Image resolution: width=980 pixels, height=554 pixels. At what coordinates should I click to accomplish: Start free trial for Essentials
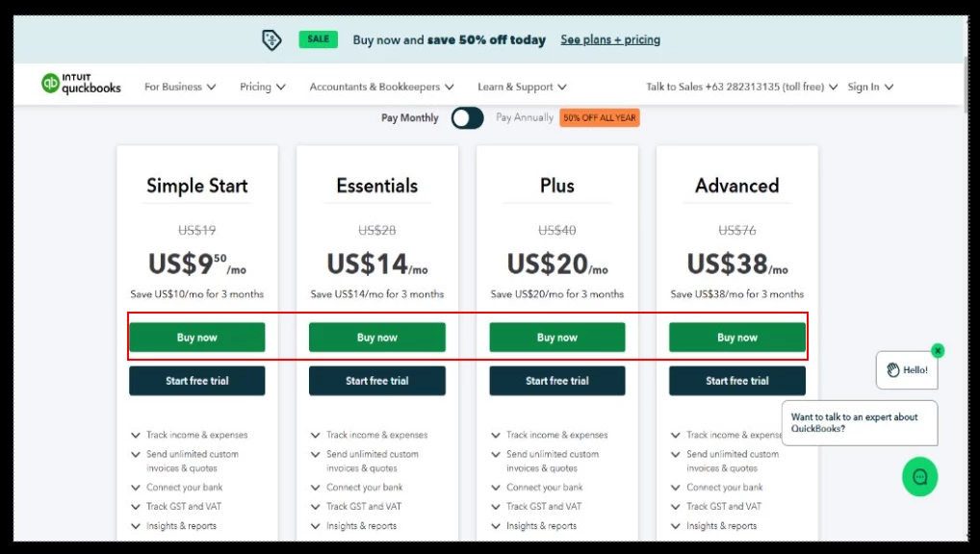click(x=376, y=380)
